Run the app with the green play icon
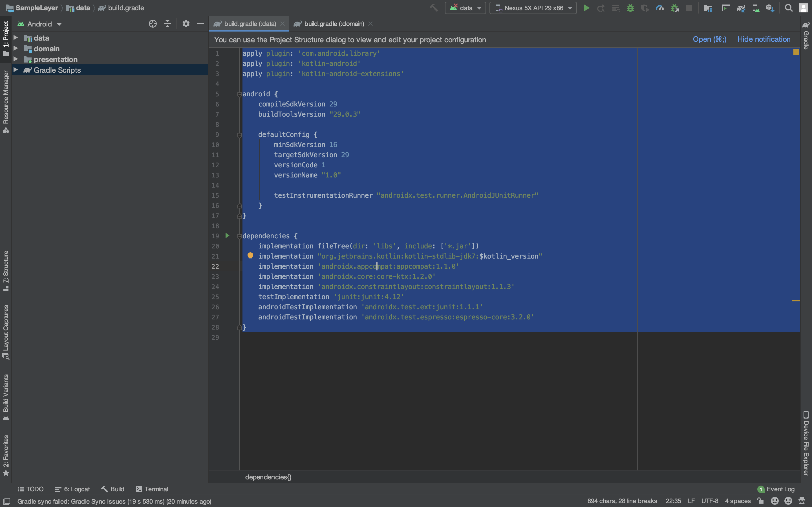 [x=586, y=8]
